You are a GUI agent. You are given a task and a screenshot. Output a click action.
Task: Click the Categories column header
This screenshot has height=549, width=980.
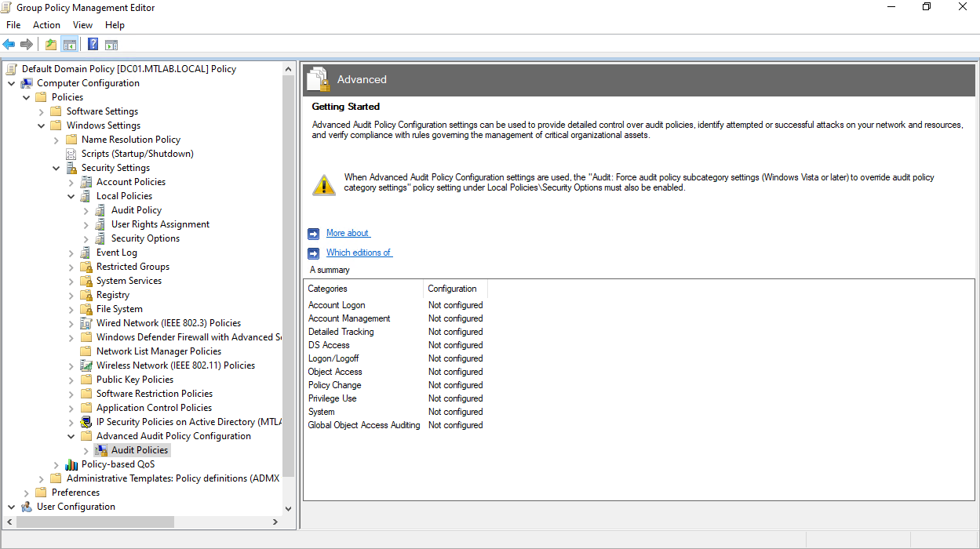[x=363, y=289]
